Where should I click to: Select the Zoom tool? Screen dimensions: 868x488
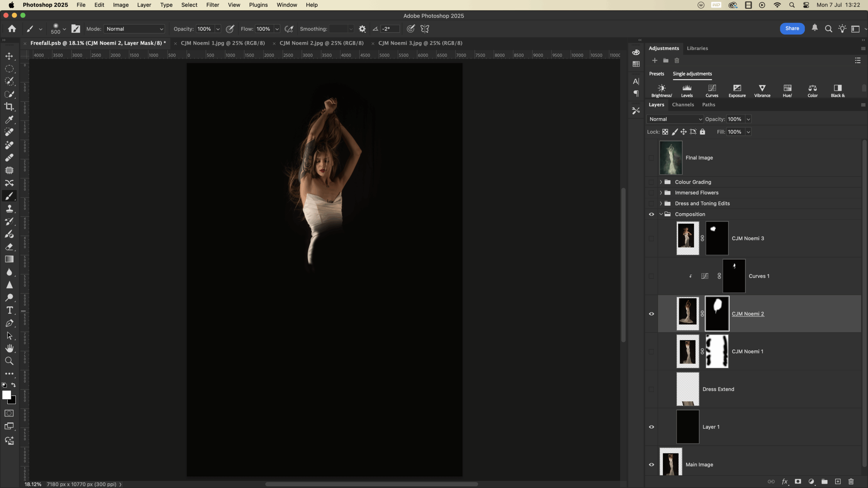(x=9, y=361)
